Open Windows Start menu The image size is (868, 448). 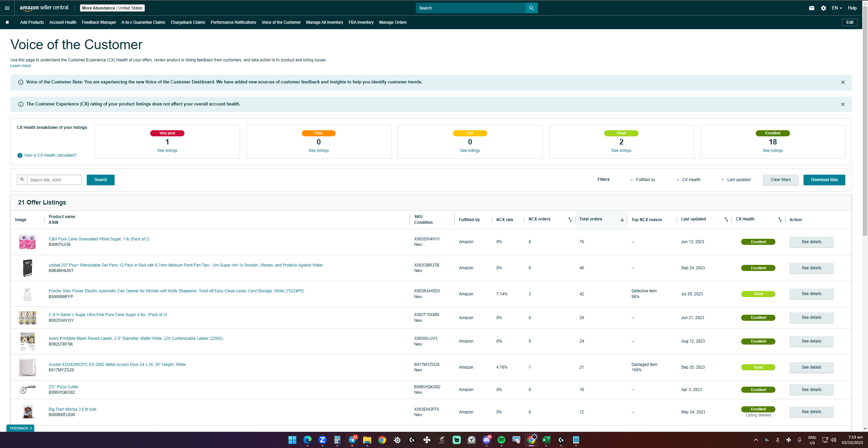pyautogui.click(x=292, y=440)
